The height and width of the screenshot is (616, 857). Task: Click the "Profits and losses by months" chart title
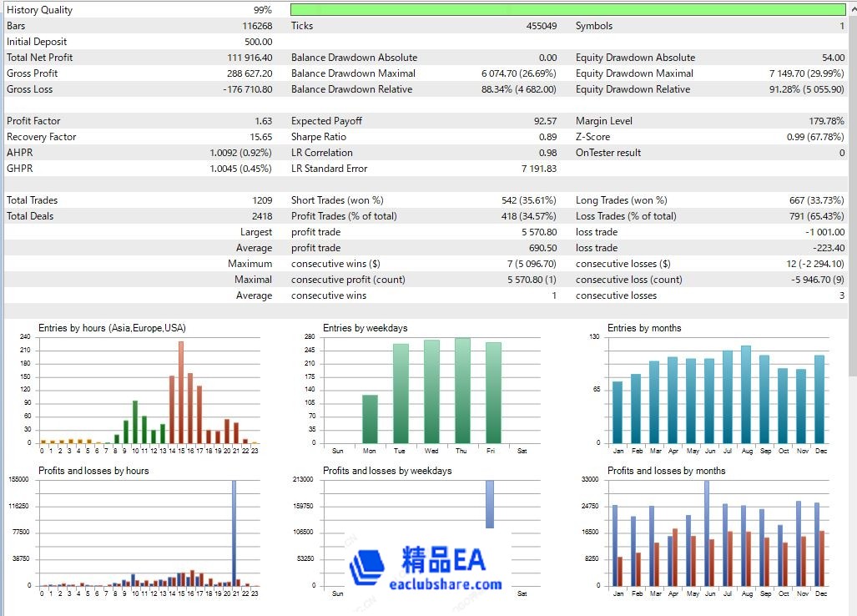pos(666,471)
